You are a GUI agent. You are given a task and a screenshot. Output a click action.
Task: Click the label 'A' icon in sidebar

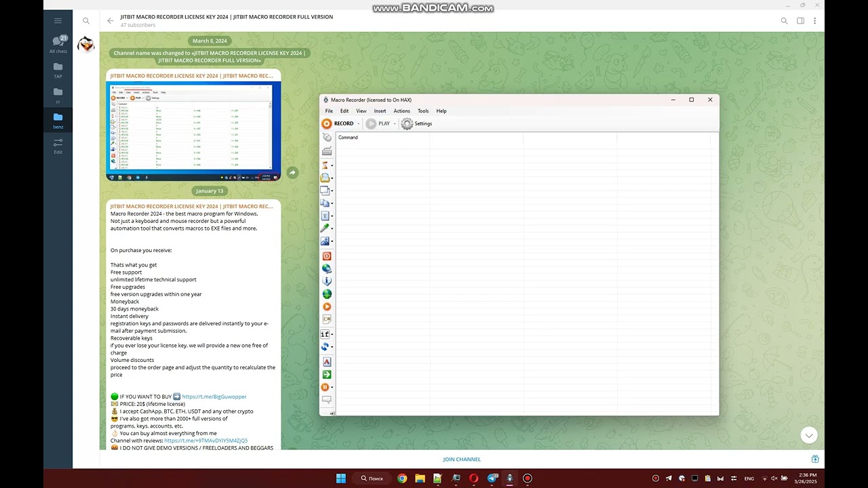327,362
